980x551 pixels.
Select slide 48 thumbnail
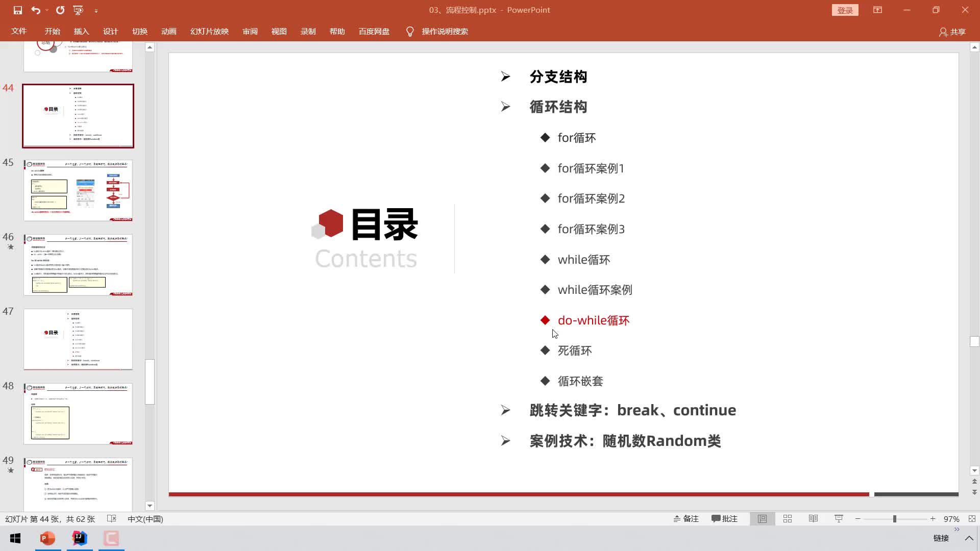78,414
